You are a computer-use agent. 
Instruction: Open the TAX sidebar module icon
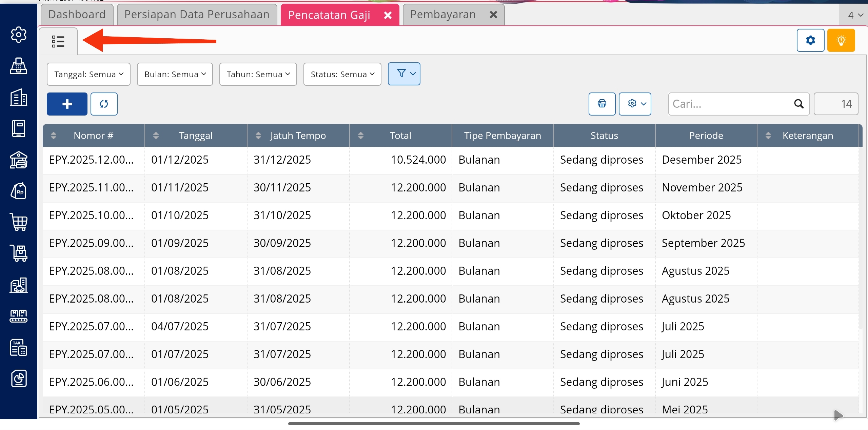(19, 347)
